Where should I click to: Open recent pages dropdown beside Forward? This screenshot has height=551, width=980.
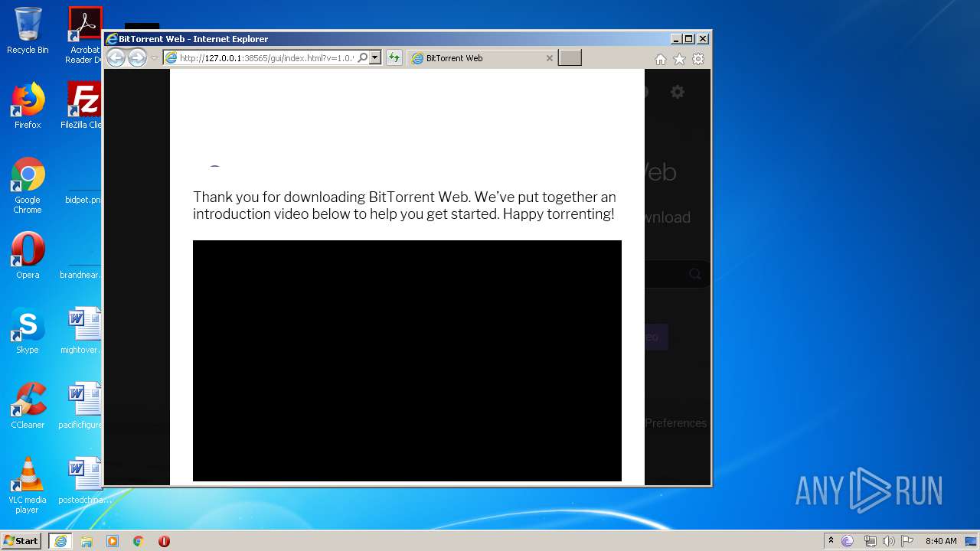[x=154, y=58]
